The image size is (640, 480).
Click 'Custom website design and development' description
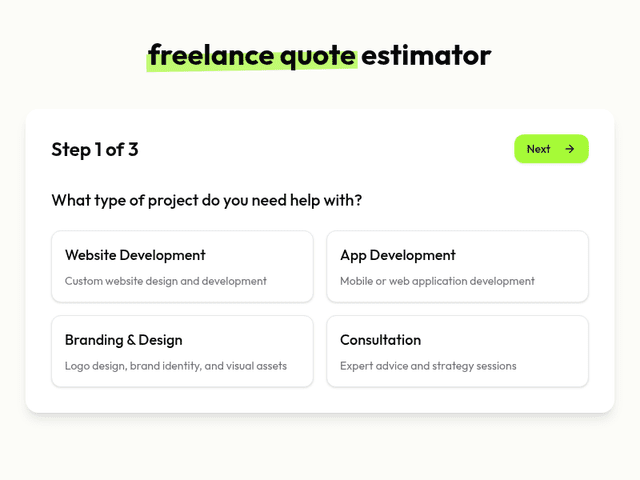[166, 281]
